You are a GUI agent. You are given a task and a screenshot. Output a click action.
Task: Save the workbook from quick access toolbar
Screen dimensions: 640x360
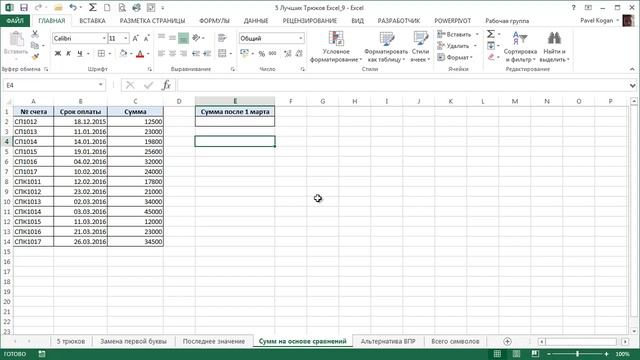(24, 8)
